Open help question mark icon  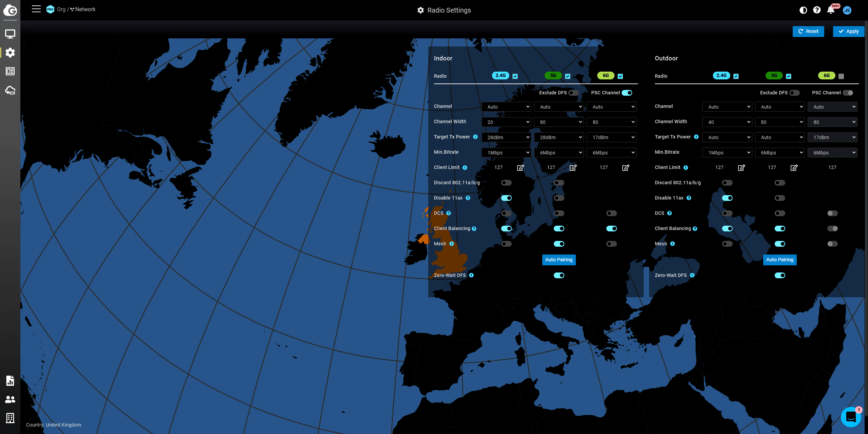pos(817,10)
